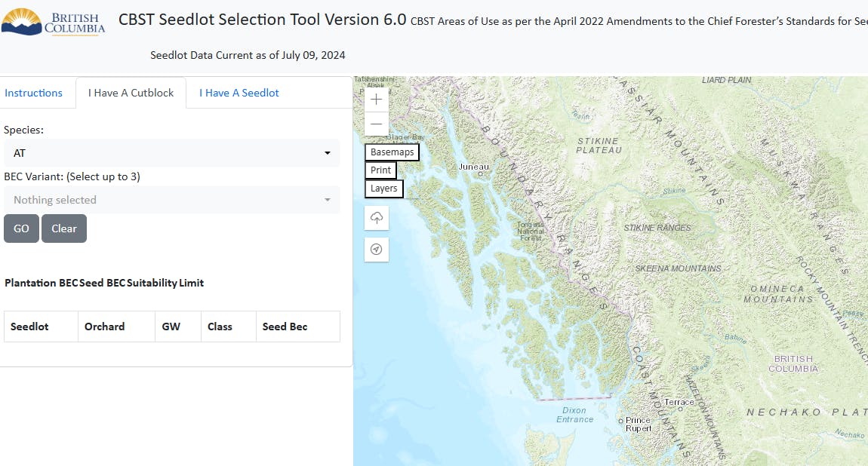This screenshot has height=466, width=868.
Task: Open the Basemaps selector on the map
Action: (392, 152)
